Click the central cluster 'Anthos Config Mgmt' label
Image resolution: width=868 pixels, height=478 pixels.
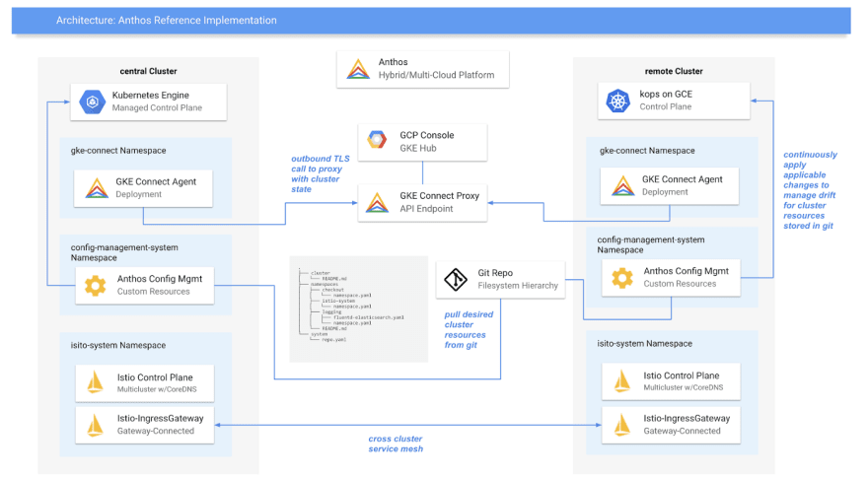click(x=160, y=279)
